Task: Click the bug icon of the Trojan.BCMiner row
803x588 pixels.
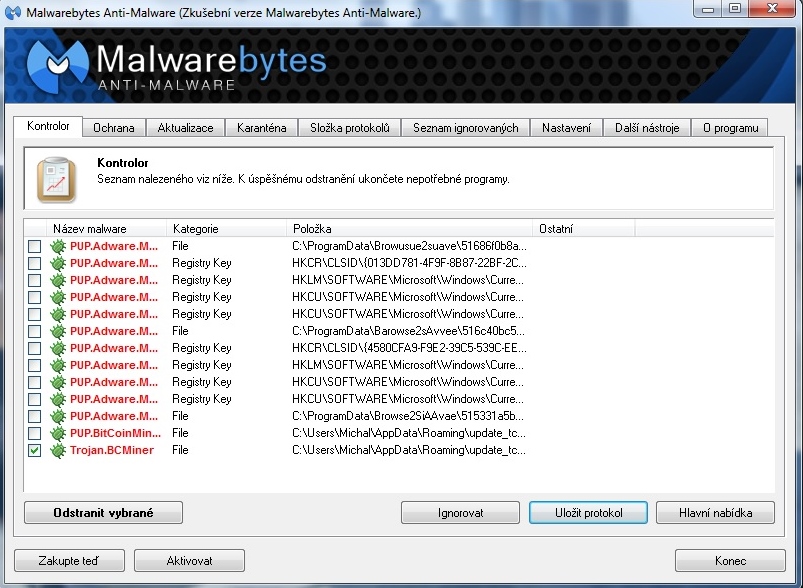Action: pyautogui.click(x=58, y=450)
